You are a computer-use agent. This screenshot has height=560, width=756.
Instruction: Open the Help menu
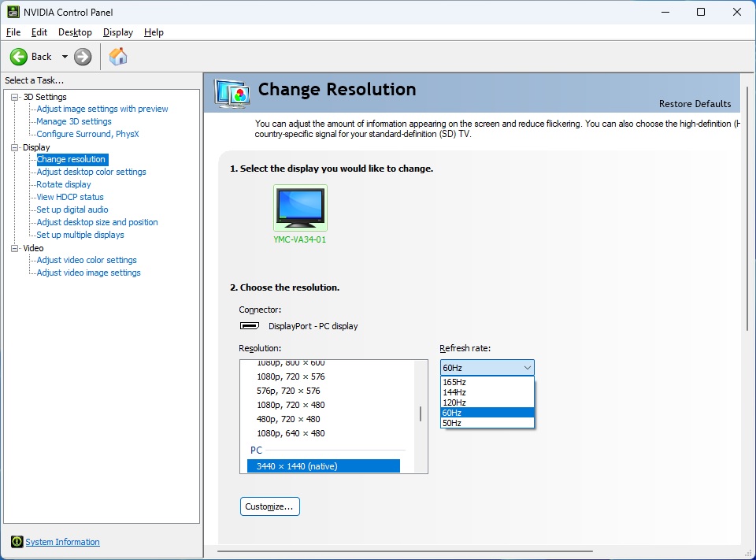pyautogui.click(x=154, y=32)
